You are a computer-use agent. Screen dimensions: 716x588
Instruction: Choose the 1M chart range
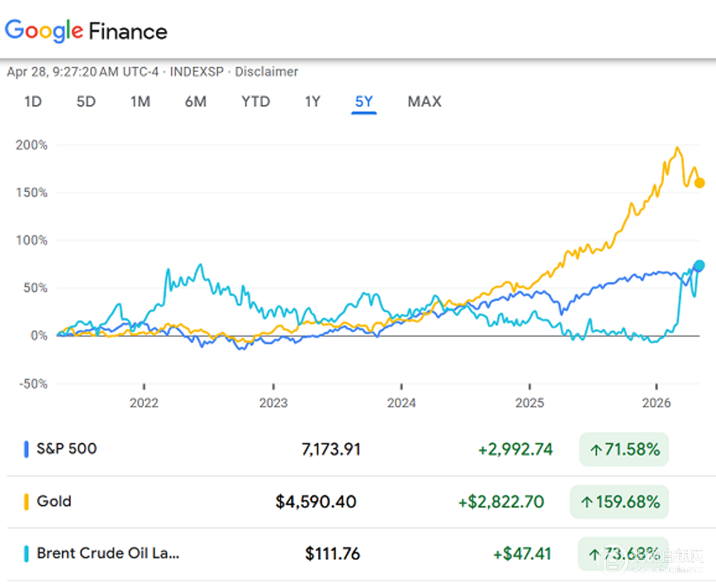click(140, 102)
